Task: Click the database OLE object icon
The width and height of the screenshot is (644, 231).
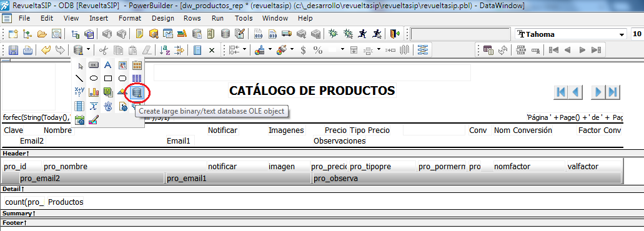Action: (x=137, y=92)
